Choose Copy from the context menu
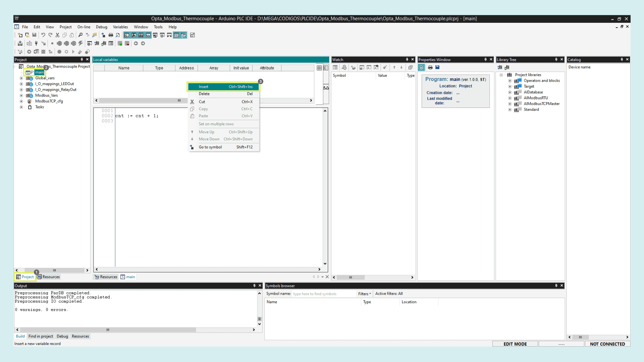Screen dimensions: 644x362 click(203, 109)
